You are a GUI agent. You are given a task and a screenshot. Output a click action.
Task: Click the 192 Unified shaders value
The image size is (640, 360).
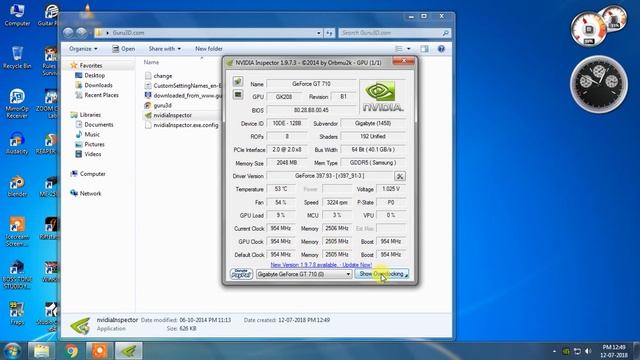373,137
